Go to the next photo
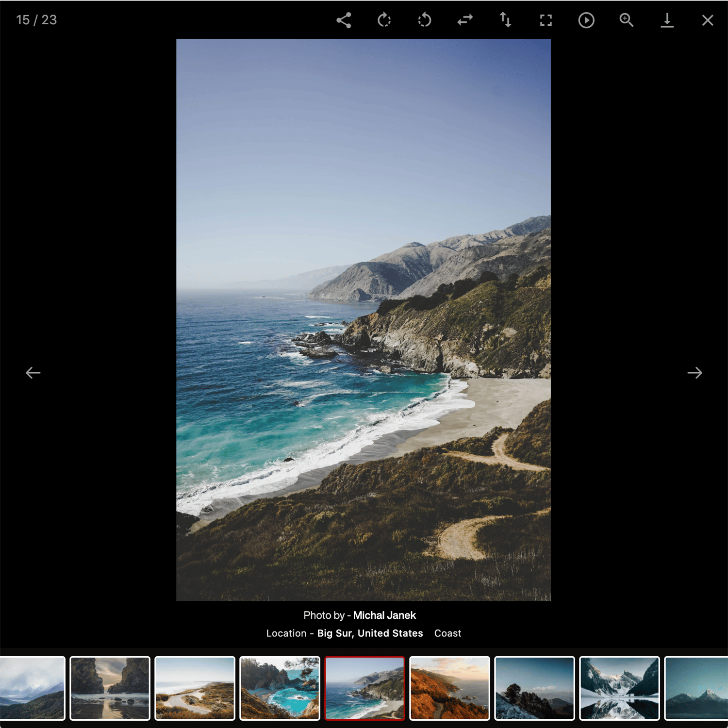 point(695,373)
